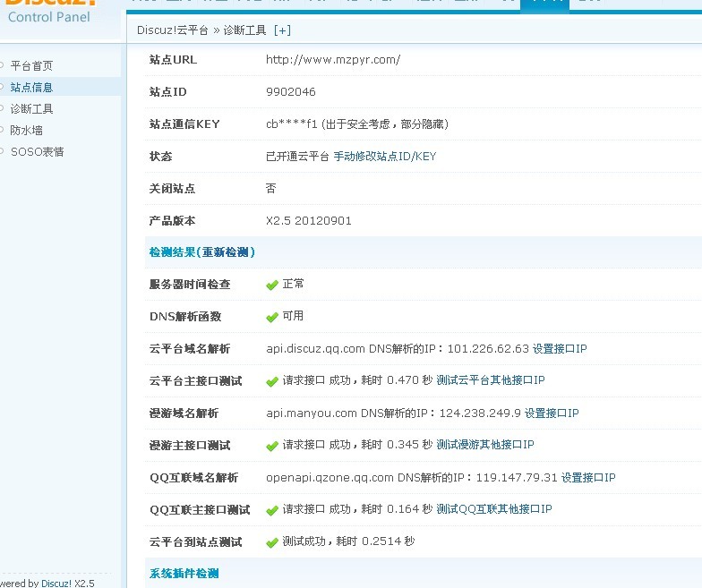Select 站点信息 in the sidebar
This screenshot has width=702, height=588.
(x=31, y=88)
